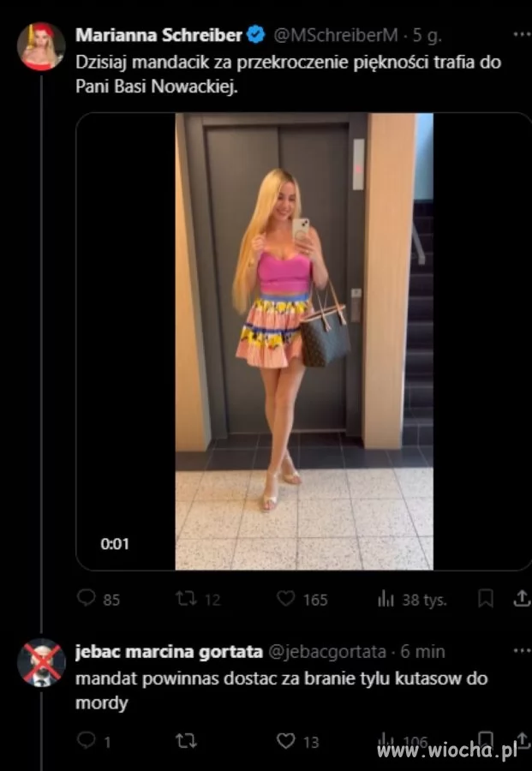Open three-dot menu on reply tweet

[x=522, y=651]
